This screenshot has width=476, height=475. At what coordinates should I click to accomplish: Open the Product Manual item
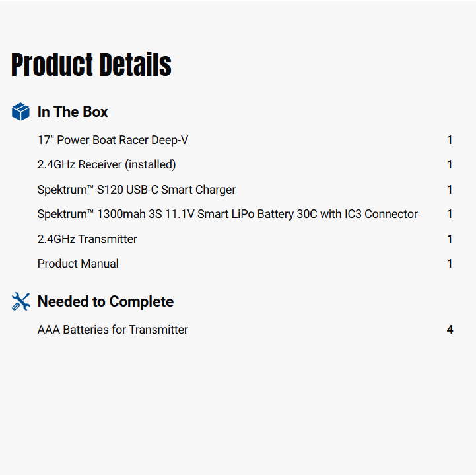pyautogui.click(x=78, y=264)
